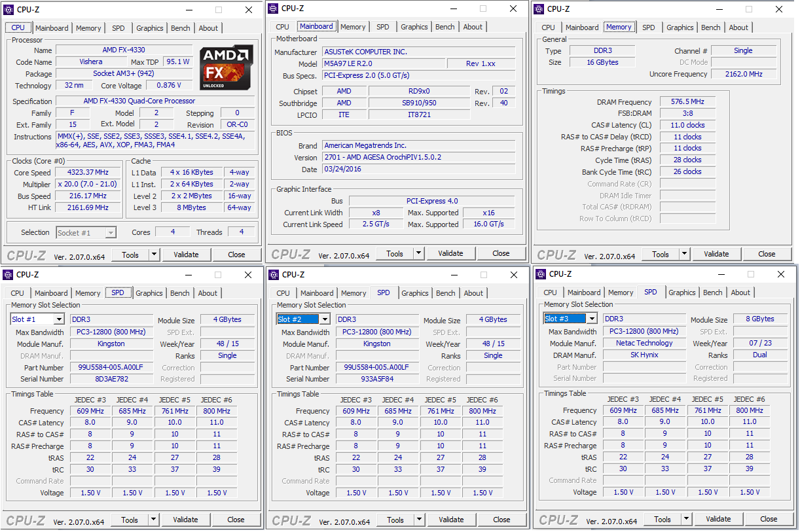Click Tools button in the Slot #1 window

pos(130,520)
